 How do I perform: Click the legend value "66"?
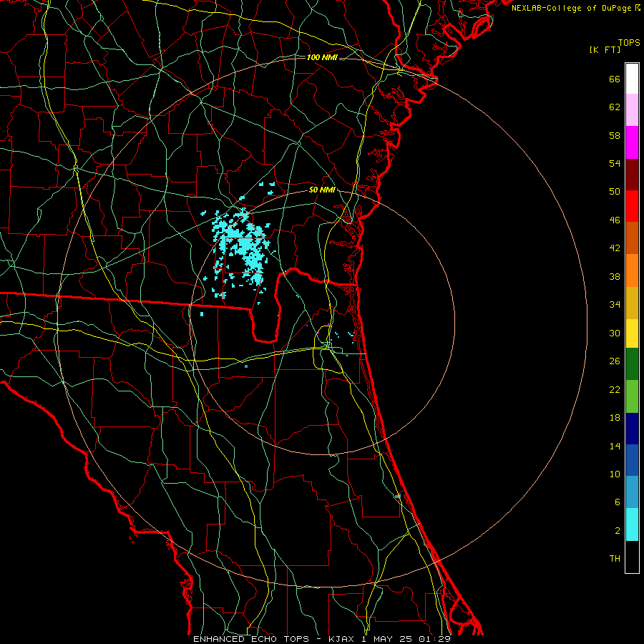click(x=615, y=79)
